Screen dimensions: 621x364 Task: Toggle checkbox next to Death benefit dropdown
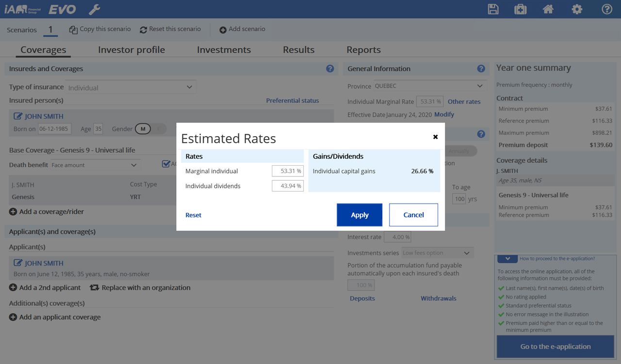coord(166,164)
